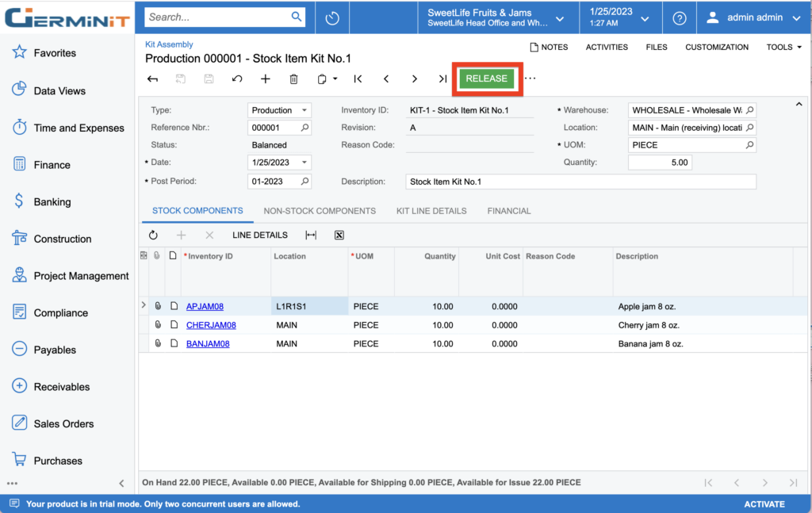Switch to Non-Stock Components tab
The width and height of the screenshot is (812, 513).
(320, 211)
